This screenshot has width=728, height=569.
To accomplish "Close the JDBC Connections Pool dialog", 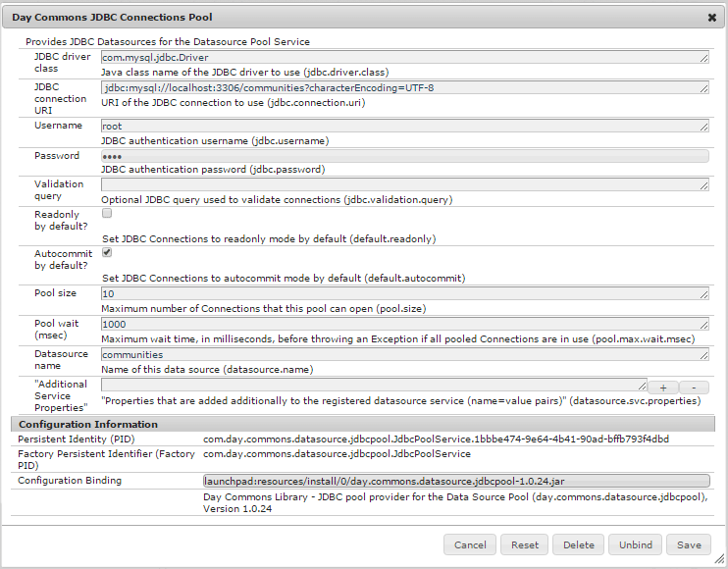I will (x=711, y=18).
